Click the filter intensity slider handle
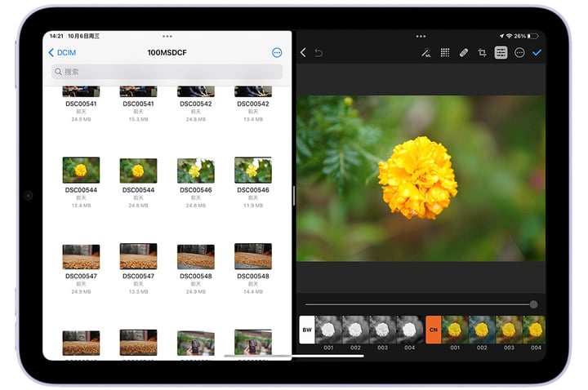 click(x=533, y=304)
